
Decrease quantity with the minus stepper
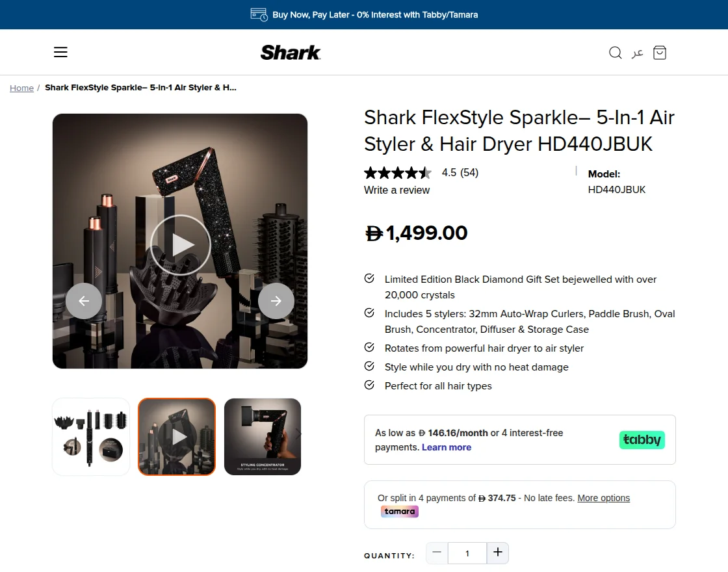click(436, 553)
